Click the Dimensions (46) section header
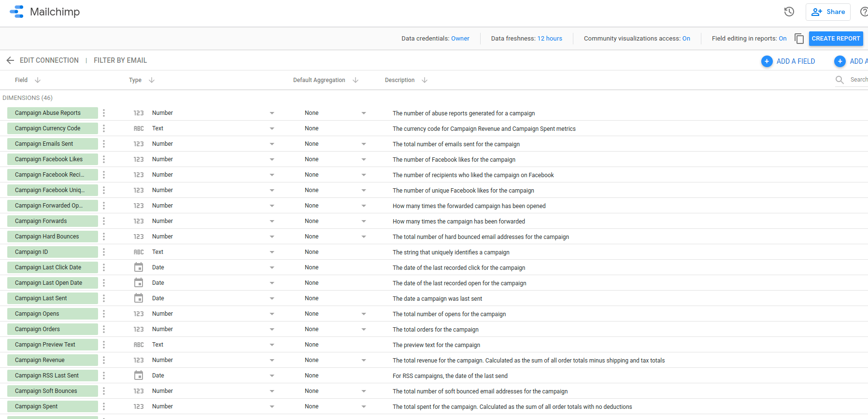 28,98
